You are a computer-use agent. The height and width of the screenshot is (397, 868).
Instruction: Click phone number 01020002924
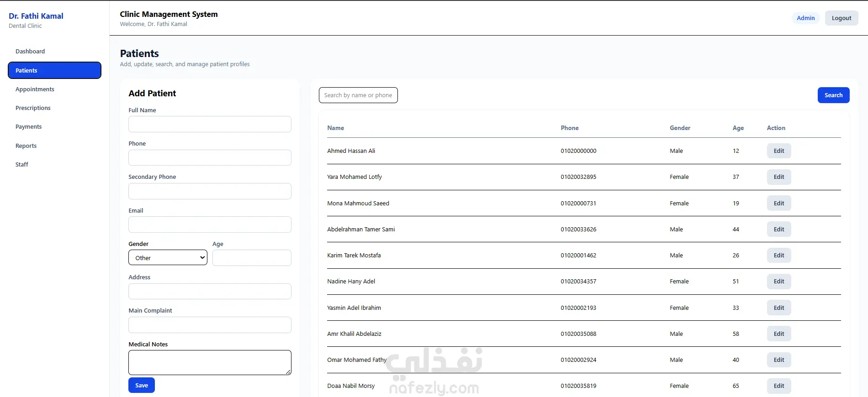[x=578, y=360]
